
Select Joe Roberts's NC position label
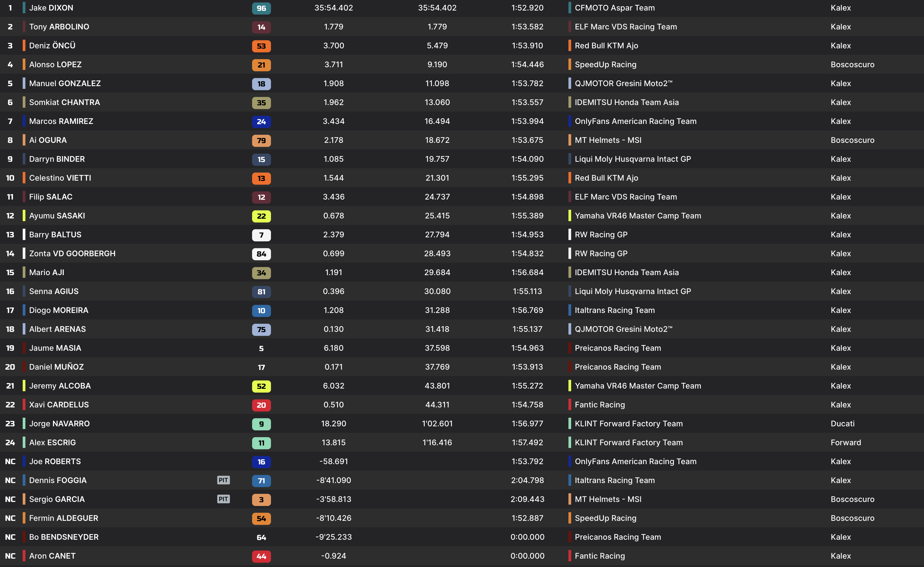coord(10,462)
